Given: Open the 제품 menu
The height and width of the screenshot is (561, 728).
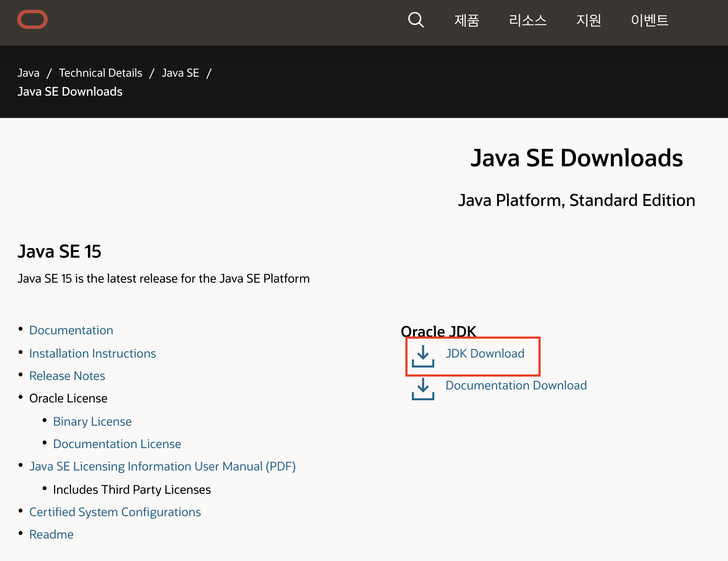Looking at the screenshot, I should click(x=467, y=20).
